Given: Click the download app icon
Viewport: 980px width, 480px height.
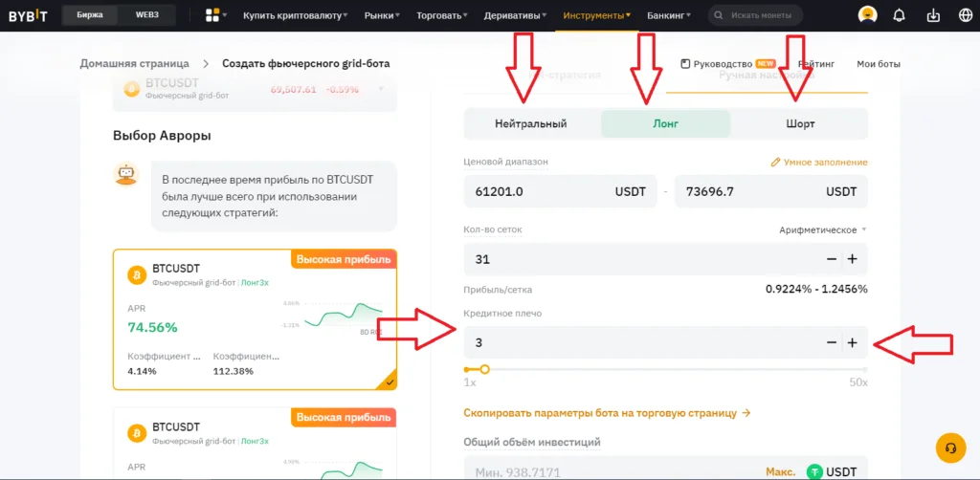Looking at the screenshot, I should coord(932,15).
